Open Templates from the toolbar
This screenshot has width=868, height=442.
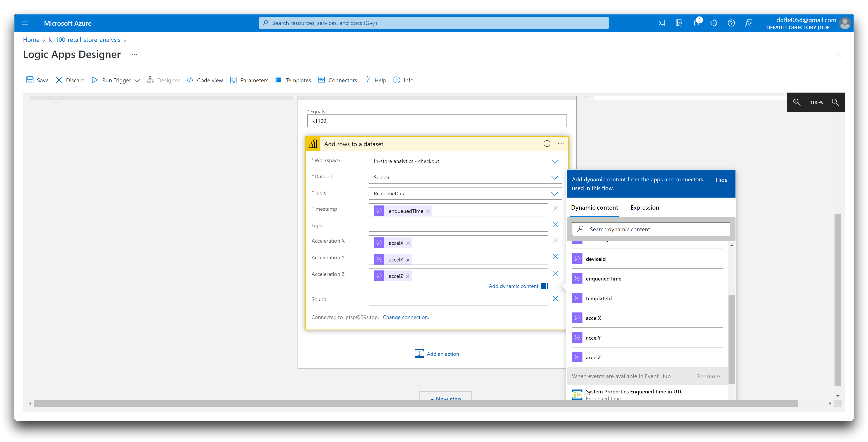293,80
